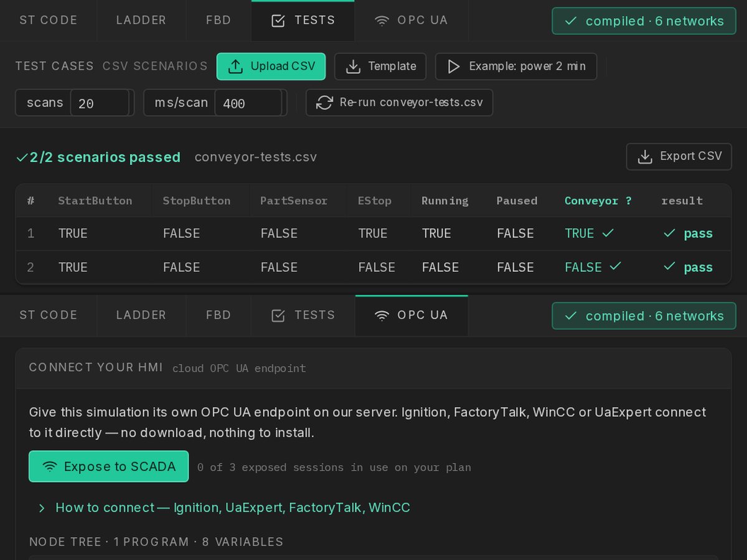Click the checkmark in the compiled badge above Test Cases
The image size is (747, 560).
pyautogui.click(x=570, y=21)
